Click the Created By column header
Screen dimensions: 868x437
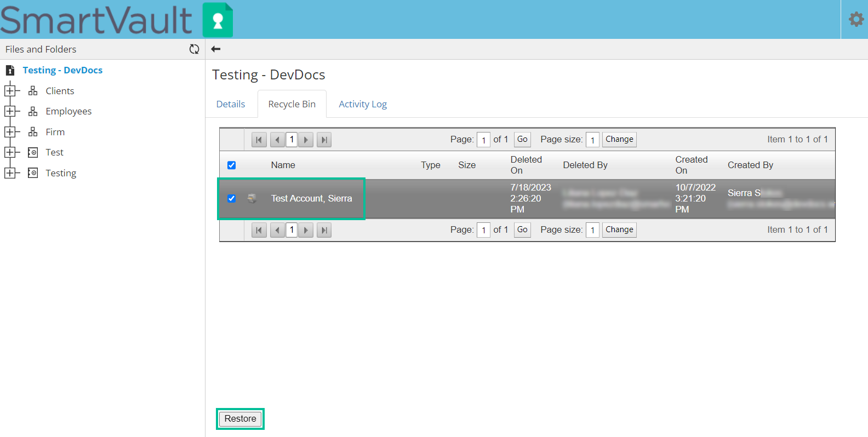750,165
